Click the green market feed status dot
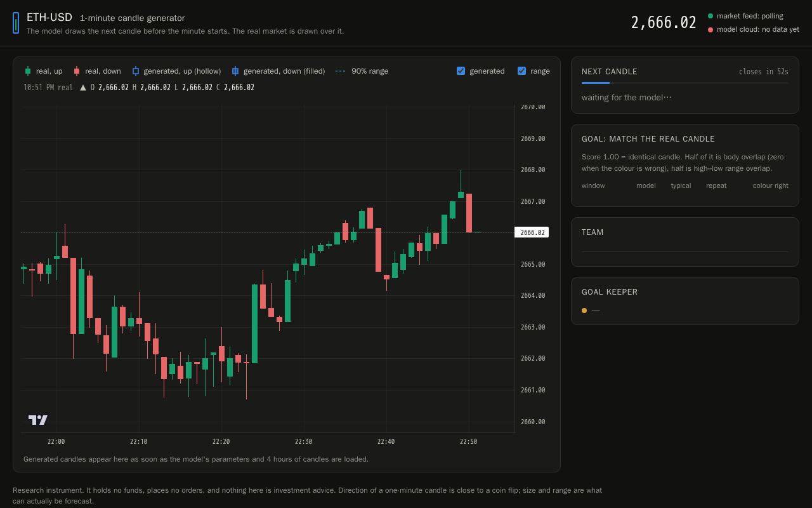 [710, 16]
